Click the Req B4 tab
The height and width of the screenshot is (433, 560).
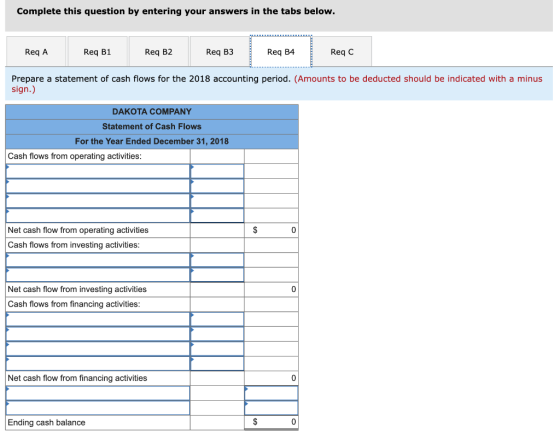[x=281, y=51]
